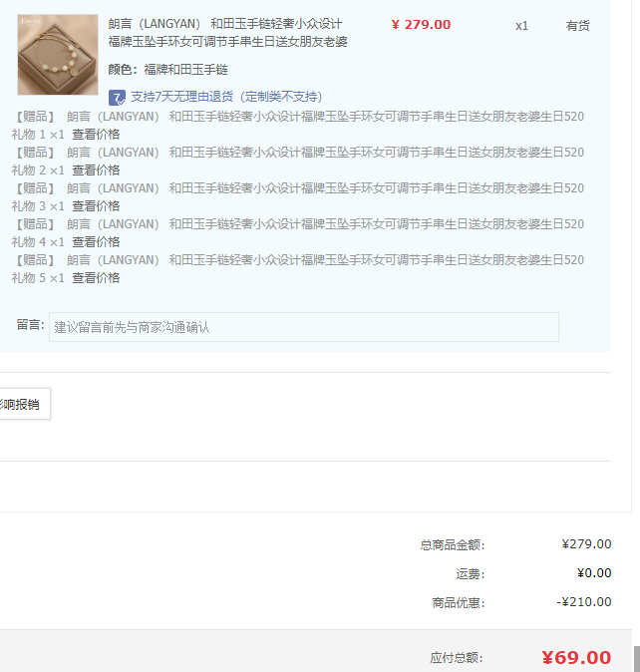
Task: Click the 颜色: 福牌和田玉手链 color attribute
Action: [167, 70]
